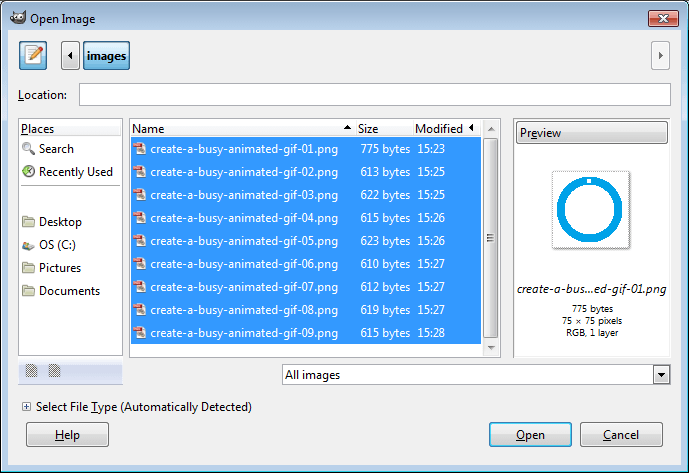
Task: Open the 'All images' file filter dropdown
Action: coord(475,374)
